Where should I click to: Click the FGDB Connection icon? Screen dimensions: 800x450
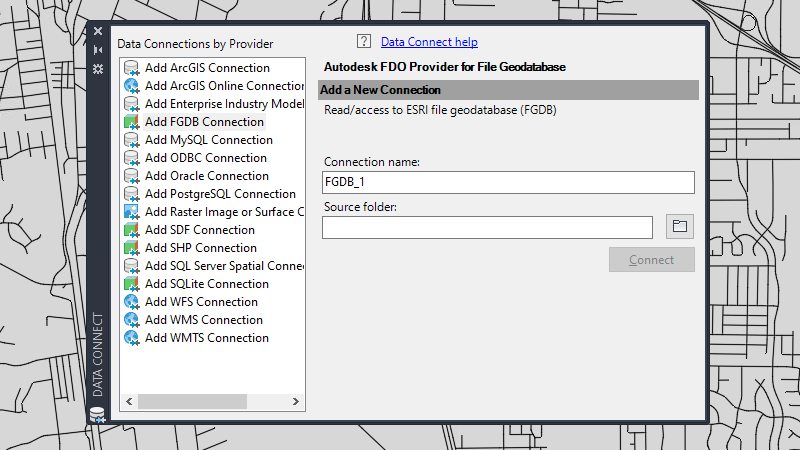coord(132,122)
